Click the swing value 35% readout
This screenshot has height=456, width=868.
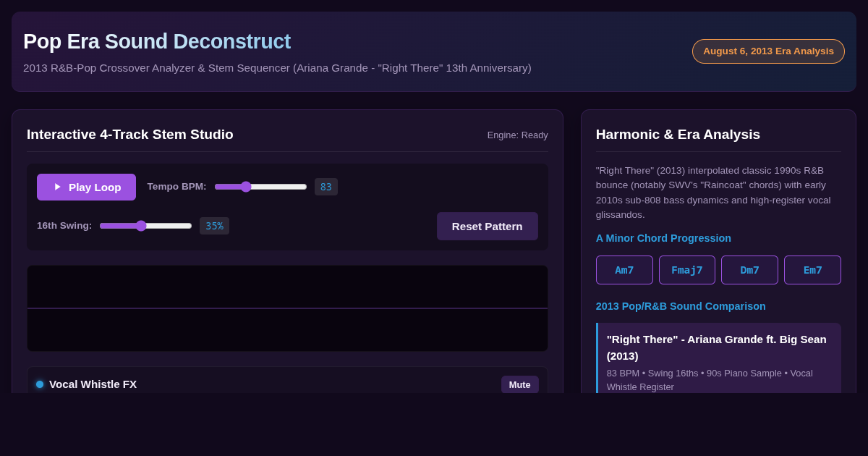214,226
